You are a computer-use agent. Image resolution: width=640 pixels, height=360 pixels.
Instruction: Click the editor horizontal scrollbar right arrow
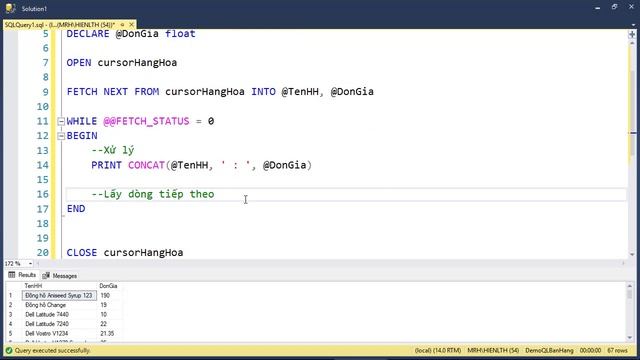623,264
